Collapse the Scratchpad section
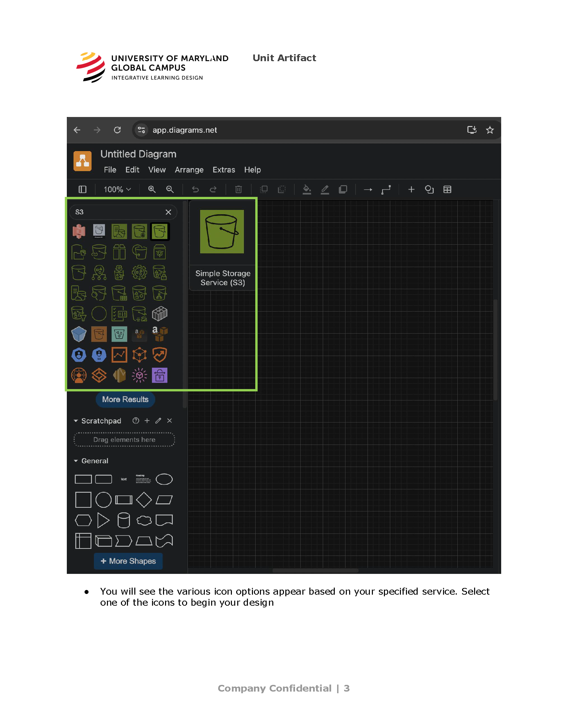The width and height of the screenshot is (568, 728). point(76,421)
